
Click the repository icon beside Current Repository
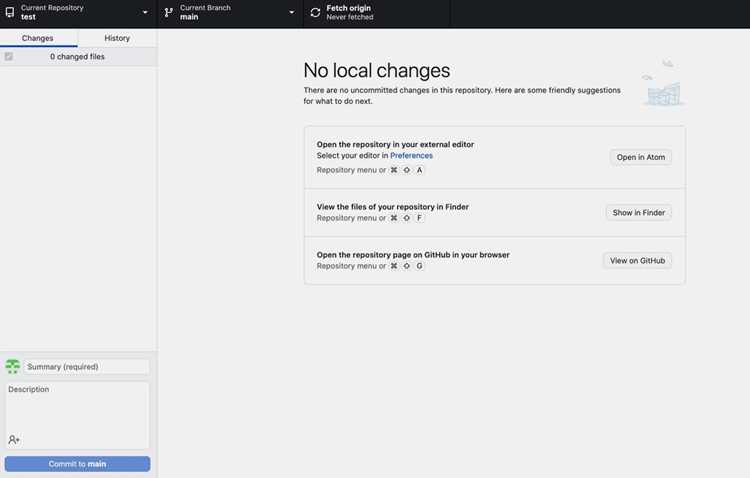[10, 12]
